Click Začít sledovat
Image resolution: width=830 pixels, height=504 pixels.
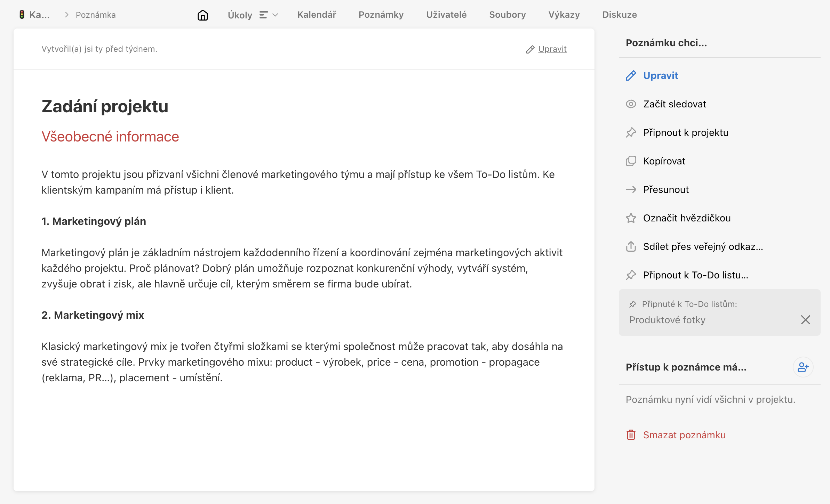[675, 104]
